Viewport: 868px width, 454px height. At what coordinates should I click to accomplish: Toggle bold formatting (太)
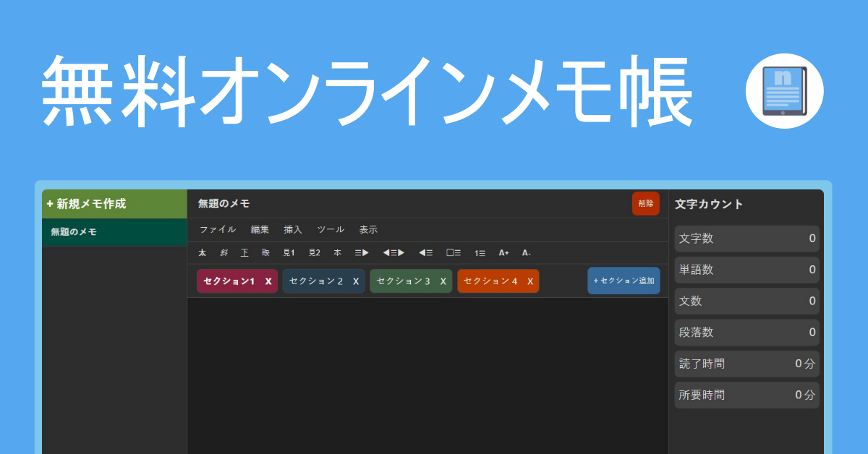(x=203, y=253)
